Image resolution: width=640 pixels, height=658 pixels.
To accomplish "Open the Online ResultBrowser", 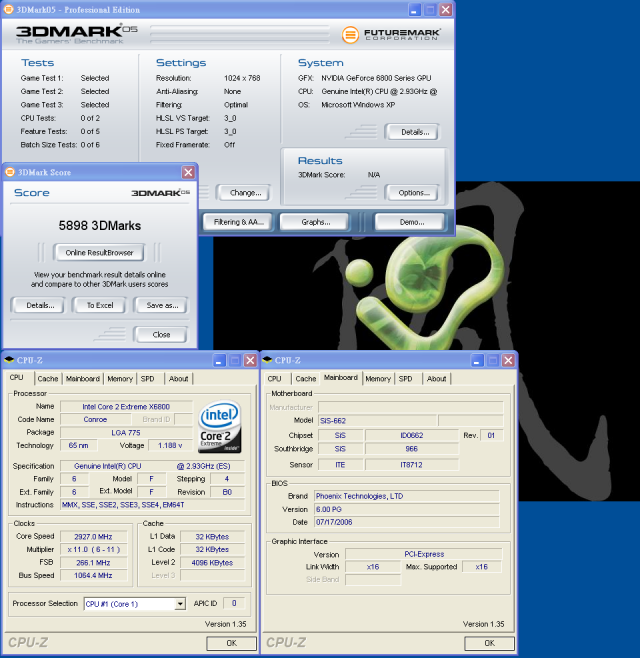I will (x=99, y=253).
